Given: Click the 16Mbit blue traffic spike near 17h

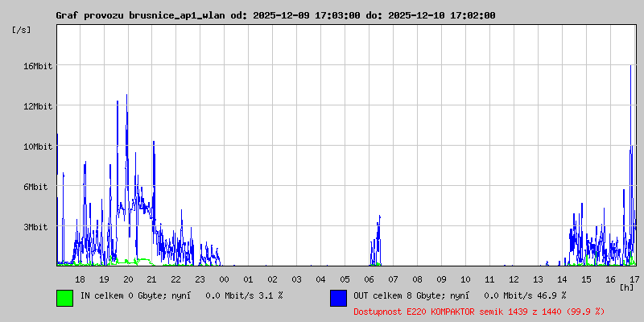Looking at the screenshot, I should 631,164.
